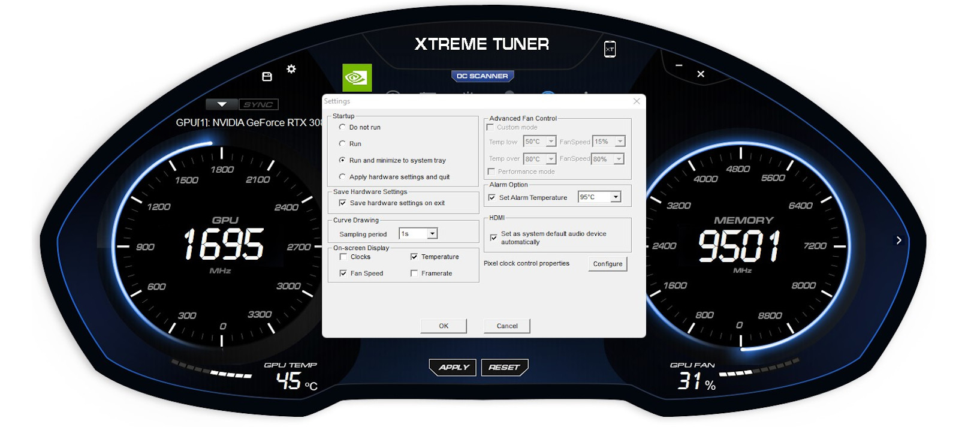This screenshot has height=427, width=980.
Task: Toggle the Set Alarm Temperature checkbox
Action: point(492,197)
